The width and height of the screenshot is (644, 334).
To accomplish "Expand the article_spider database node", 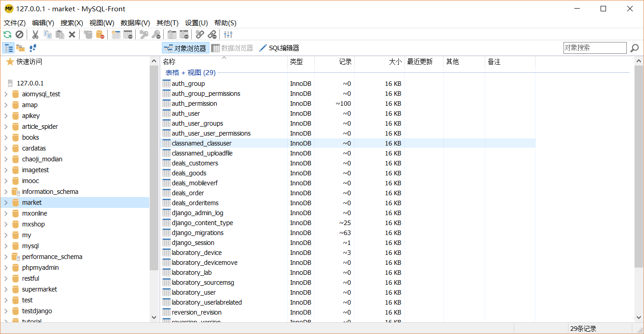I will point(6,127).
